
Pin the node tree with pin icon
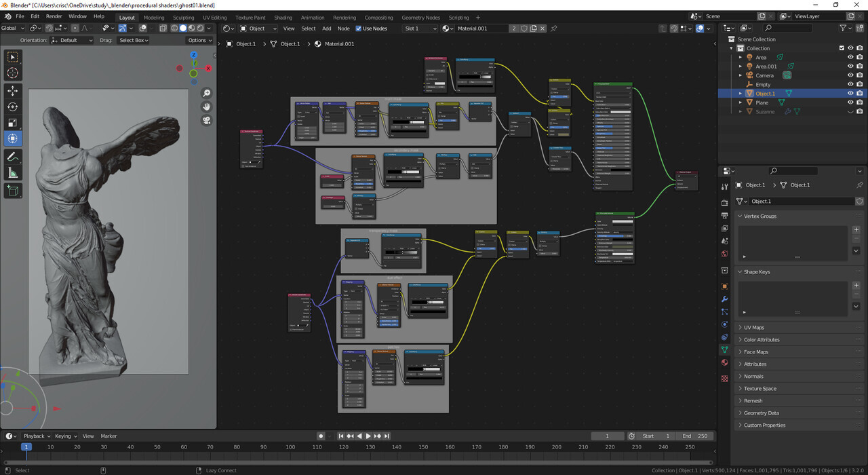554,28
